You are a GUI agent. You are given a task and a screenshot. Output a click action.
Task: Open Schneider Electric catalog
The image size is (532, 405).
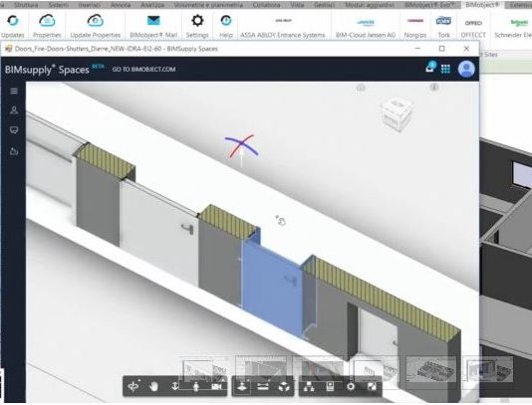[x=513, y=27]
